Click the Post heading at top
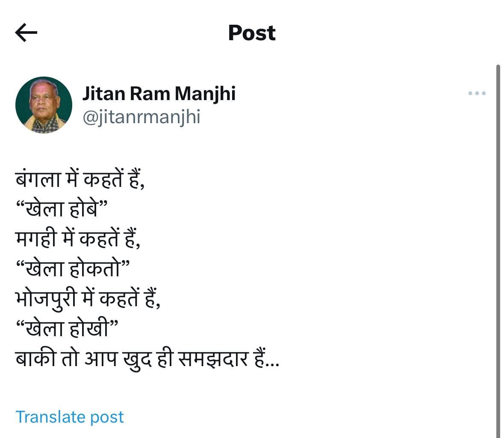 (x=252, y=33)
